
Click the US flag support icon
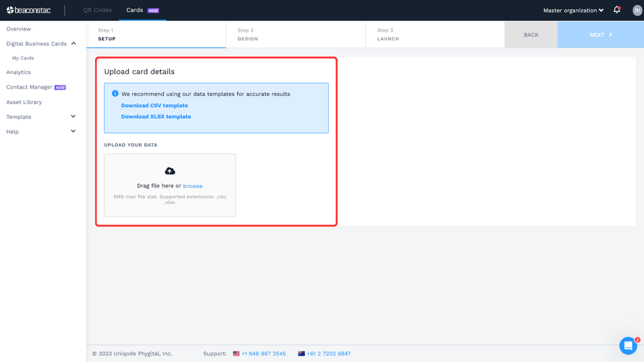(236, 353)
